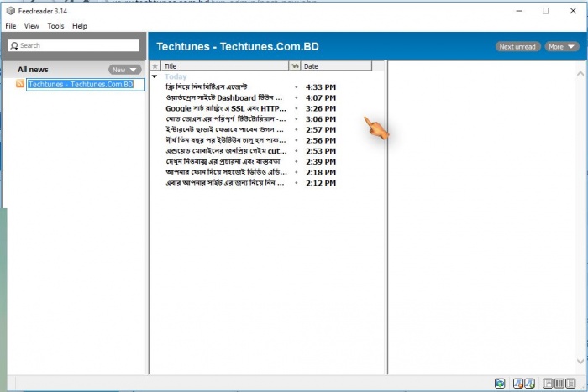
Task: Click the increase font size icon
Action: click(x=529, y=383)
